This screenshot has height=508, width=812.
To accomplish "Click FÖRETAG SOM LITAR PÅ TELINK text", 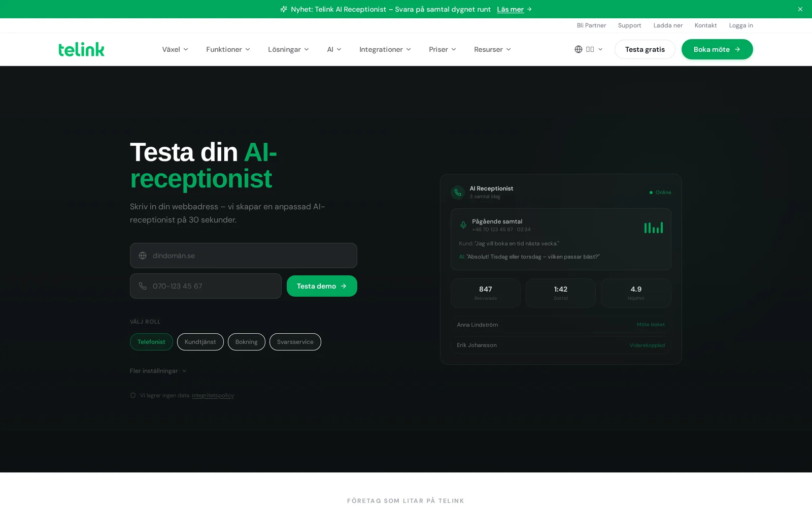I will pos(405,501).
